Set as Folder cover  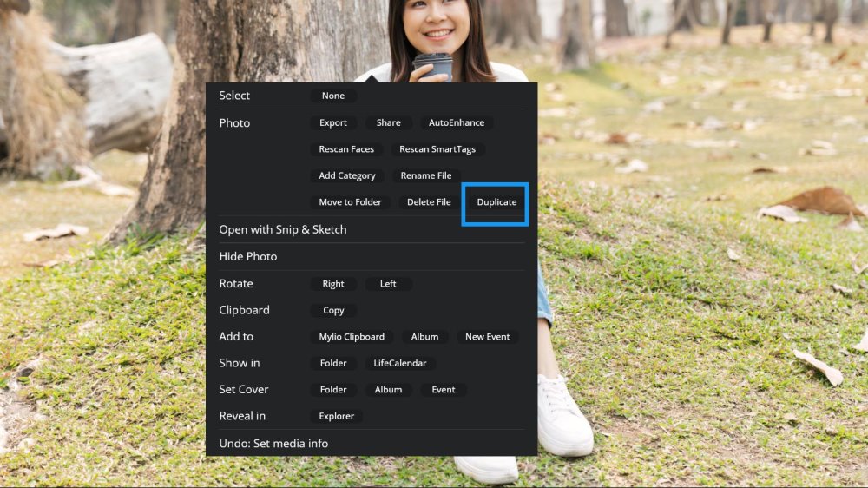pyautogui.click(x=332, y=390)
